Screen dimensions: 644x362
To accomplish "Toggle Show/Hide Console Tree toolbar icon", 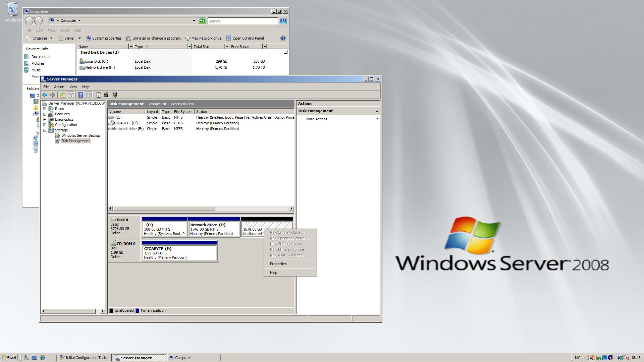I will [70, 95].
